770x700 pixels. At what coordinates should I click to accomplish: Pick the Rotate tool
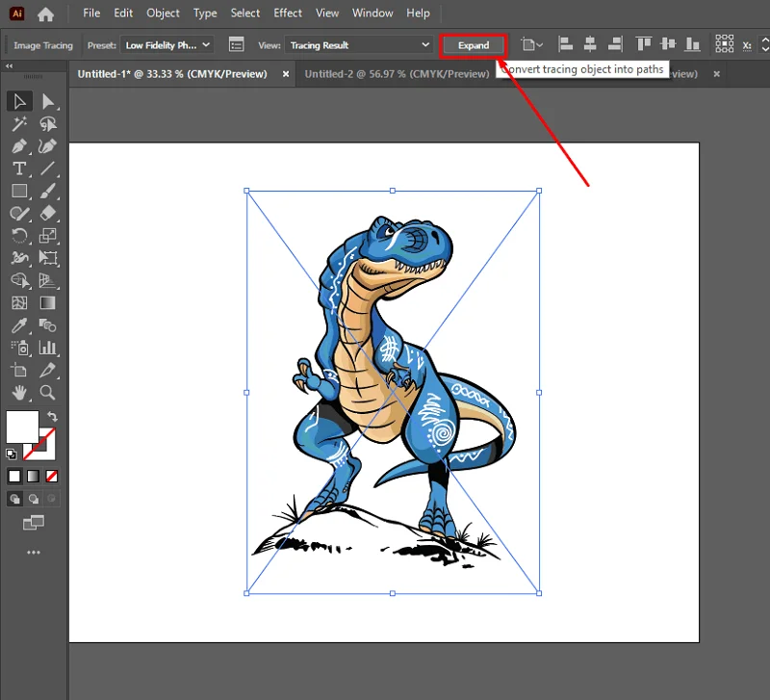click(x=19, y=236)
